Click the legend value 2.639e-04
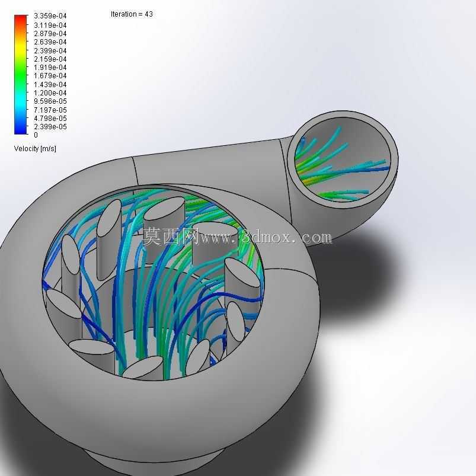 pyautogui.click(x=50, y=42)
